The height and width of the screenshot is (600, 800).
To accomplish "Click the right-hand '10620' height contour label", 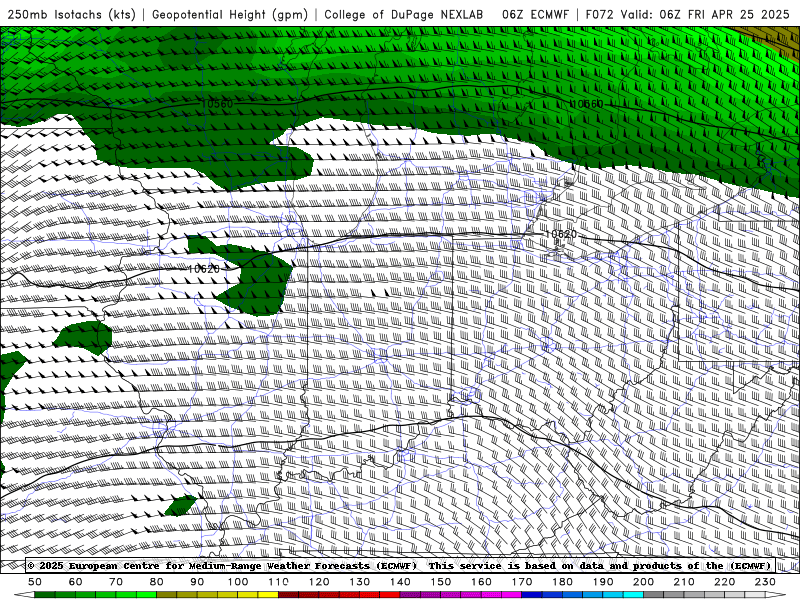I will click(561, 234).
